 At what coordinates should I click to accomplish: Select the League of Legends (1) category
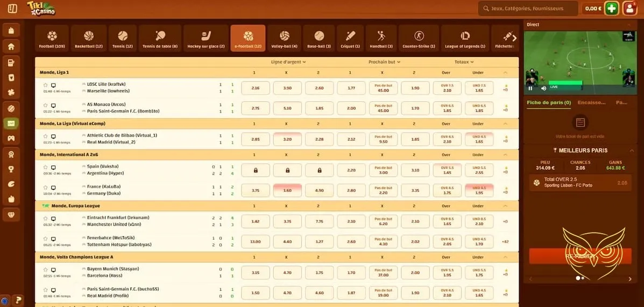[465, 38]
